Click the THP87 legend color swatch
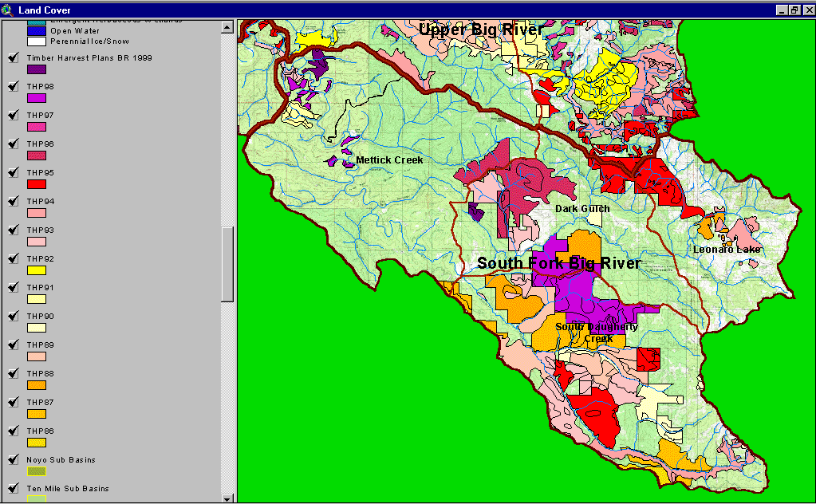The image size is (816, 504). (x=37, y=414)
